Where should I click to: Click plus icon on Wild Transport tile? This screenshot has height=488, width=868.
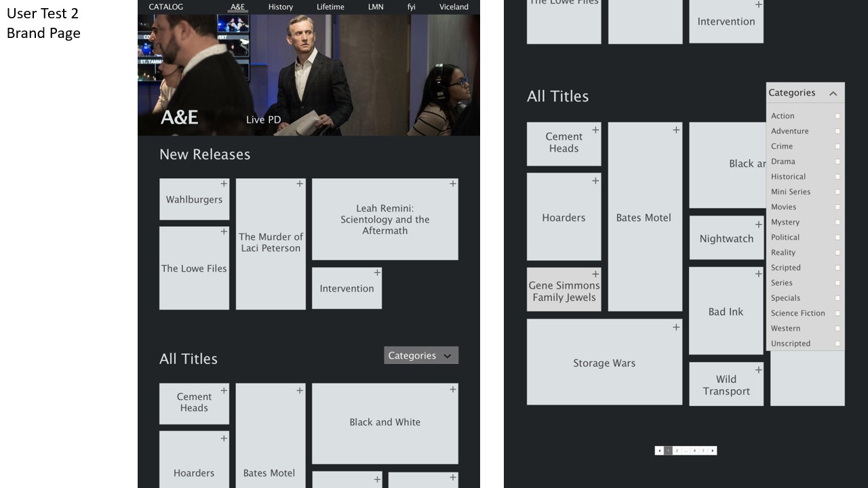pos(758,370)
